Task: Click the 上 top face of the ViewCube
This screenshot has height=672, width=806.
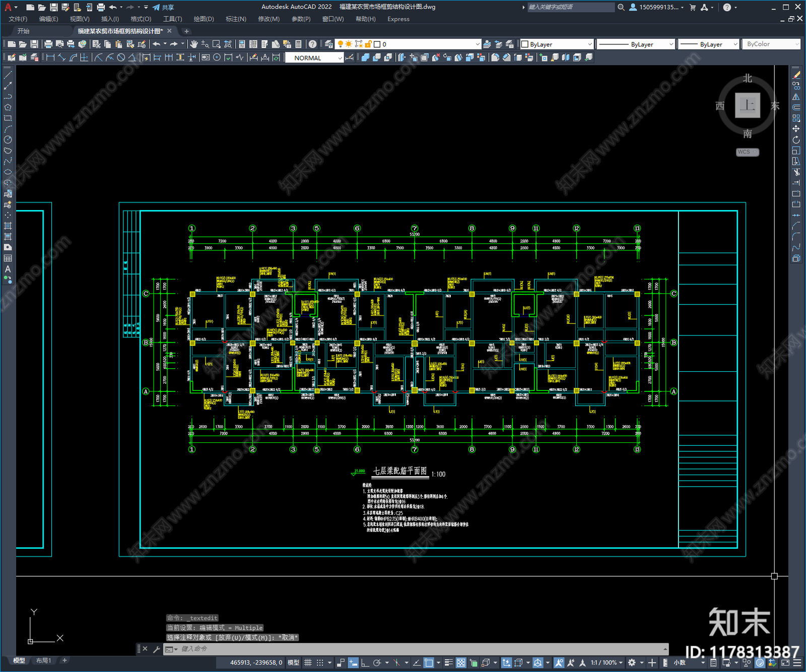Action: point(748,105)
